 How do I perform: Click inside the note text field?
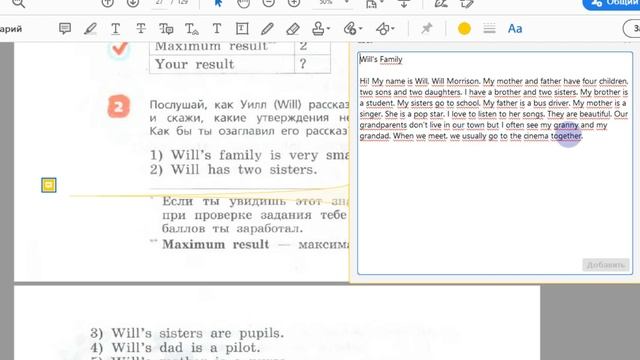(495, 163)
